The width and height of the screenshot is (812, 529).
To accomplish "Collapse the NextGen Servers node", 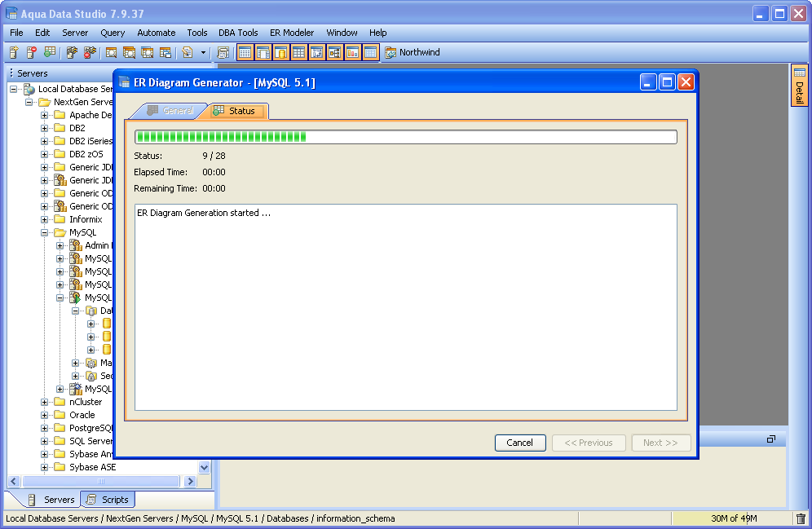I will coord(29,102).
